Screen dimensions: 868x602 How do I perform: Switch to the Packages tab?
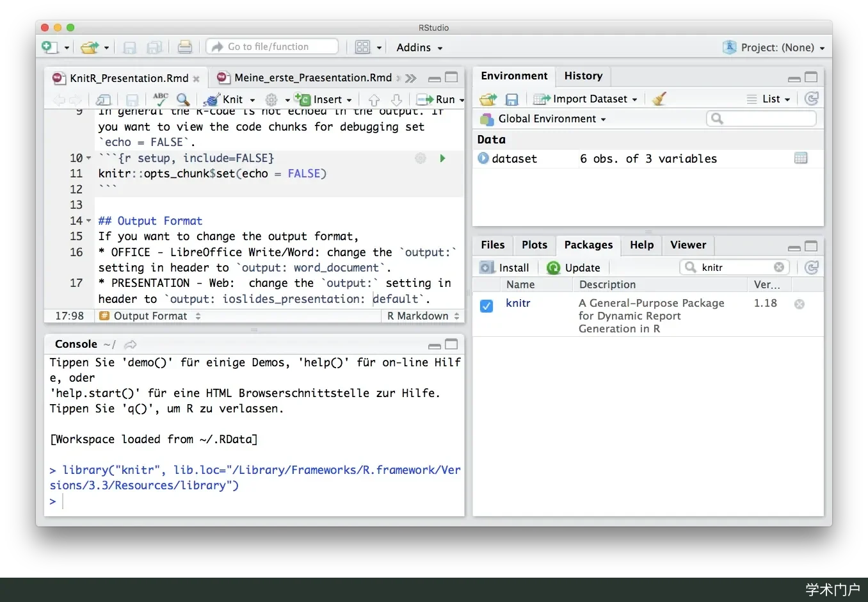[588, 245]
